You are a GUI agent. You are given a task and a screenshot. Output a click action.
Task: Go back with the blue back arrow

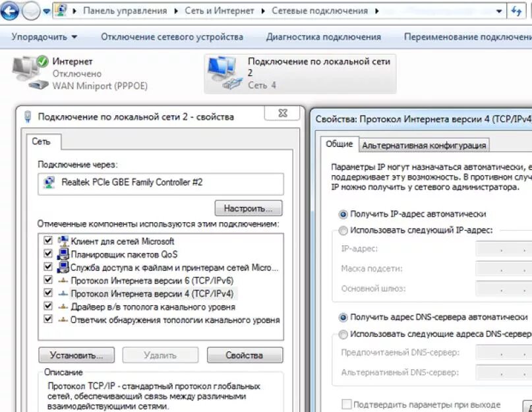tap(9, 11)
